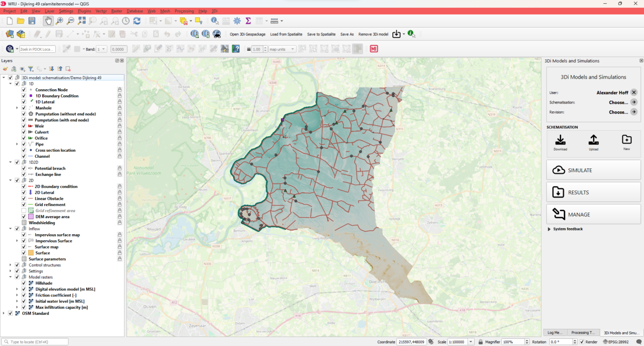644x346 pixels.
Task: Open the 3Di menu
Action: [x=213, y=11]
